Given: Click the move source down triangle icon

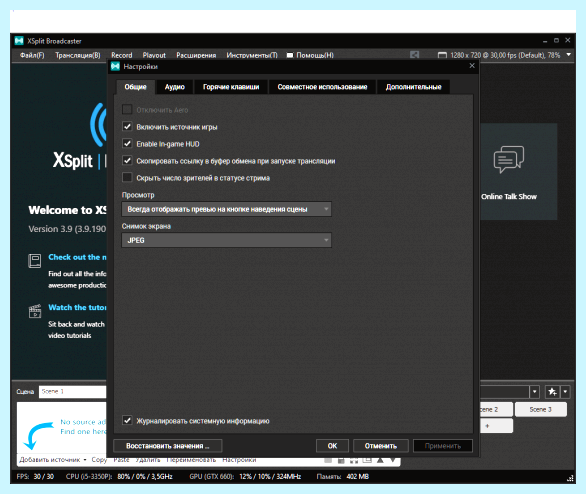Looking at the screenshot, I should [x=393, y=460].
